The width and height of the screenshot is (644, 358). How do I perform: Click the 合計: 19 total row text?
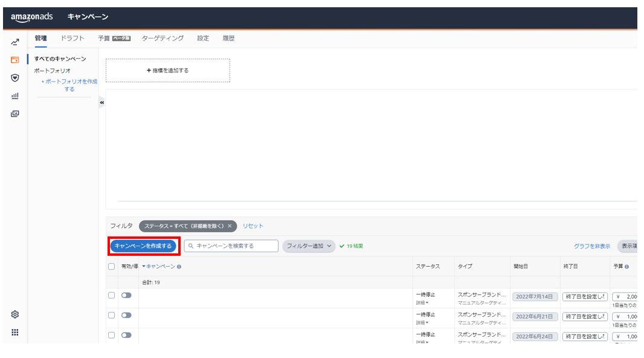coord(151,282)
